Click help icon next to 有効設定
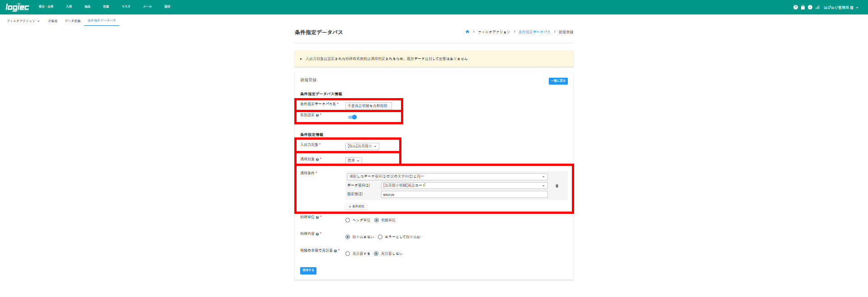 317,115
